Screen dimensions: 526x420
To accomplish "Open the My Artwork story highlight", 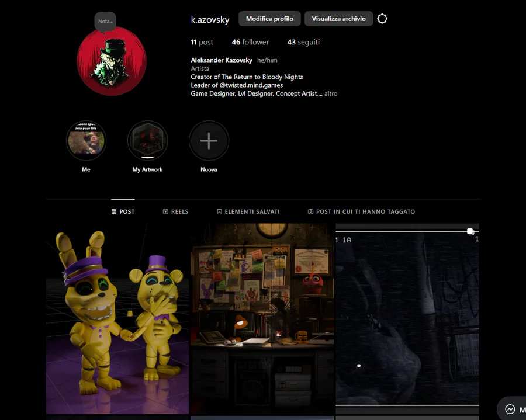I will (147, 140).
